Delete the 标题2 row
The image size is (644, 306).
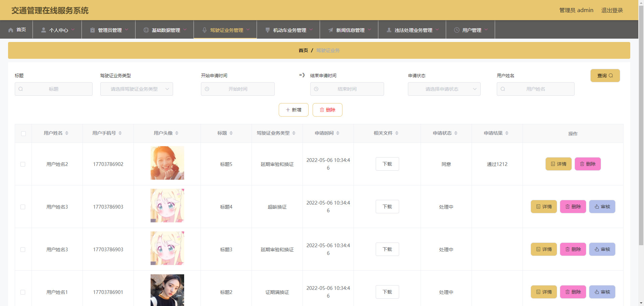573,292
